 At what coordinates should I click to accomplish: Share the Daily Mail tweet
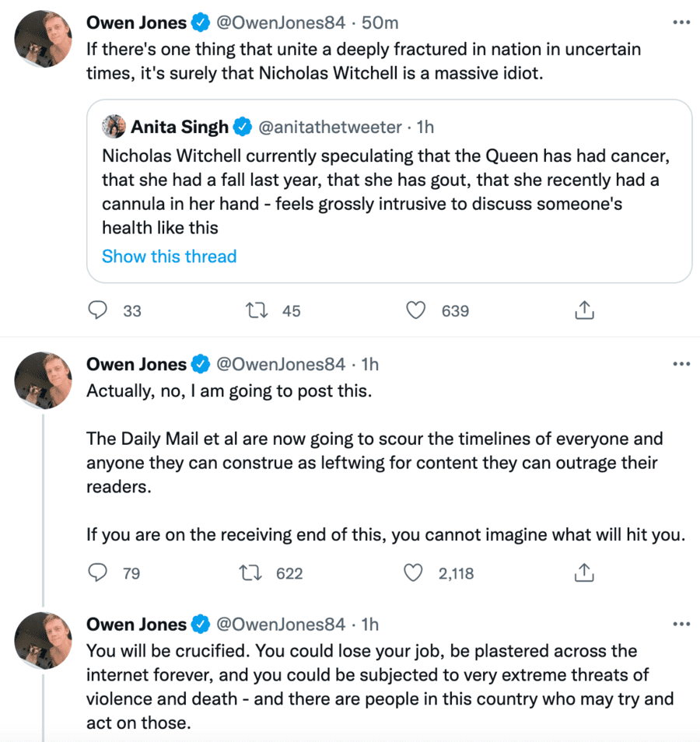[x=584, y=573]
